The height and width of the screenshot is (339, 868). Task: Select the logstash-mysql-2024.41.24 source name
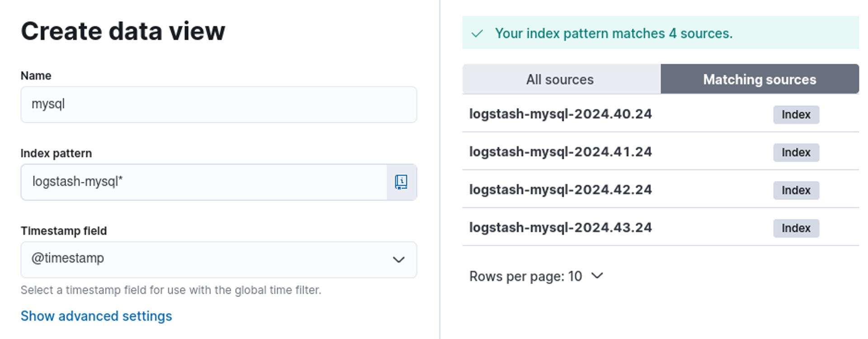click(561, 152)
